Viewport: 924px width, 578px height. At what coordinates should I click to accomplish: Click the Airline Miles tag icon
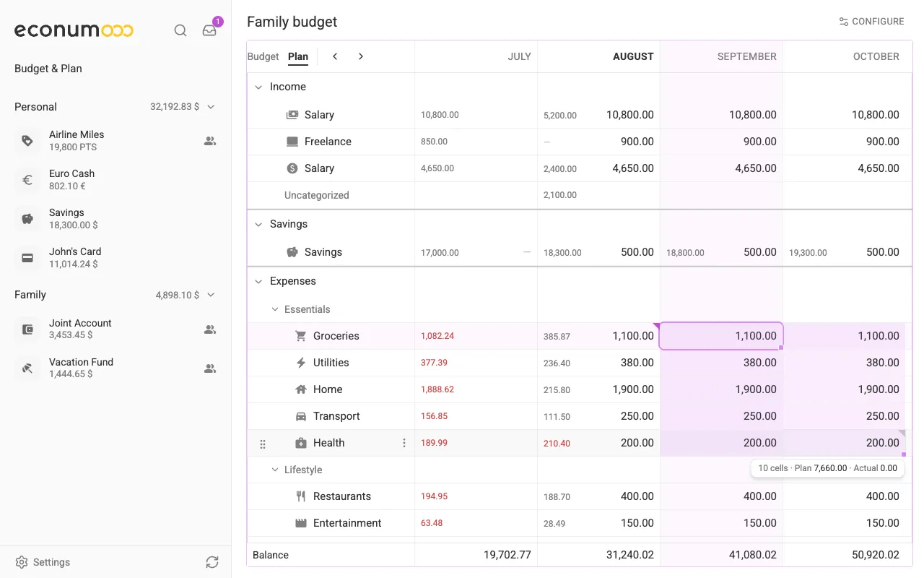coord(27,141)
